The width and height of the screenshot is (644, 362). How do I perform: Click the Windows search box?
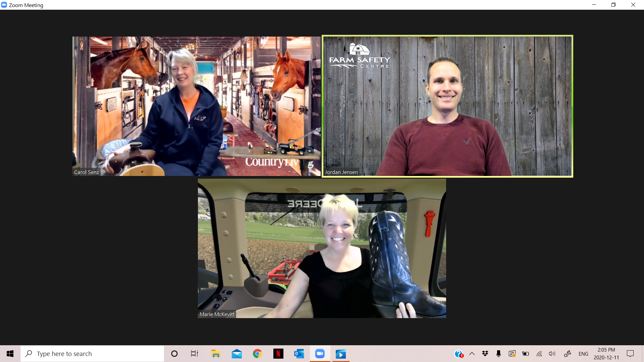pyautogui.click(x=92, y=354)
